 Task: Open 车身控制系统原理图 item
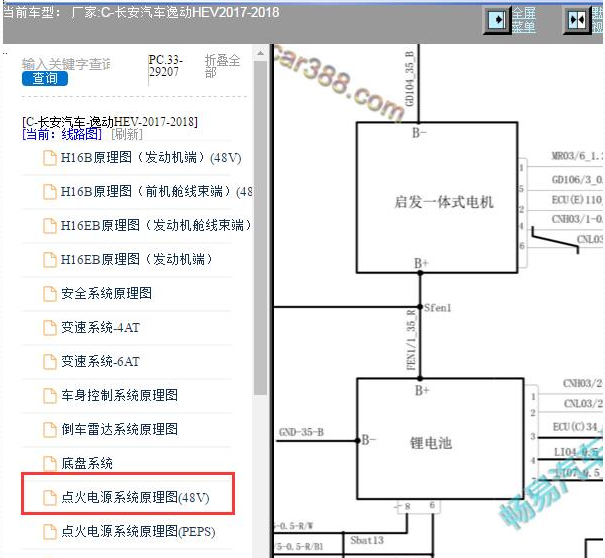tap(119, 395)
